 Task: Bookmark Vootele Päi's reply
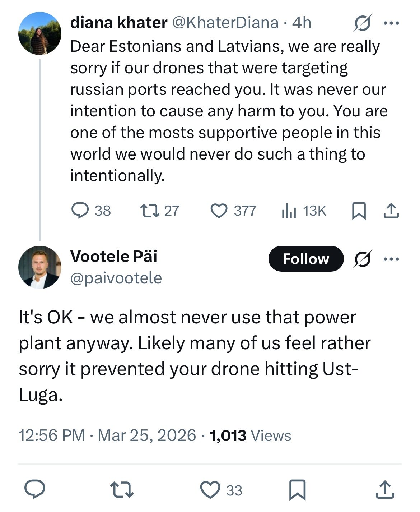pos(297,490)
